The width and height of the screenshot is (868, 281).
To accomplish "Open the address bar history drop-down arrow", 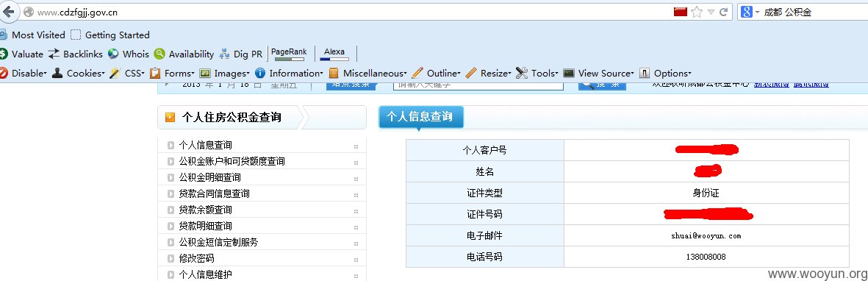I will click(x=711, y=13).
